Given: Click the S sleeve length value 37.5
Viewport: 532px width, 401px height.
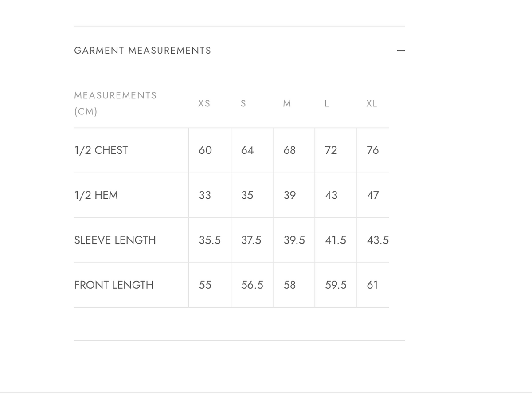Looking at the screenshot, I should 251,240.
